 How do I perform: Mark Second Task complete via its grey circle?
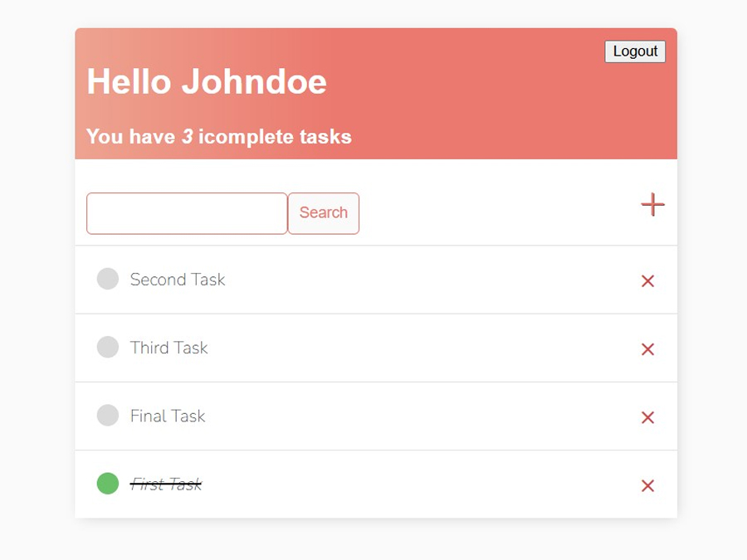[x=108, y=279]
